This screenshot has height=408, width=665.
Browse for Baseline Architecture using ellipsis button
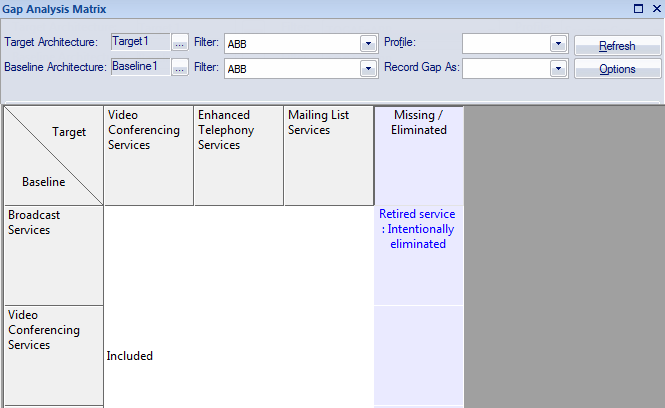click(x=180, y=68)
